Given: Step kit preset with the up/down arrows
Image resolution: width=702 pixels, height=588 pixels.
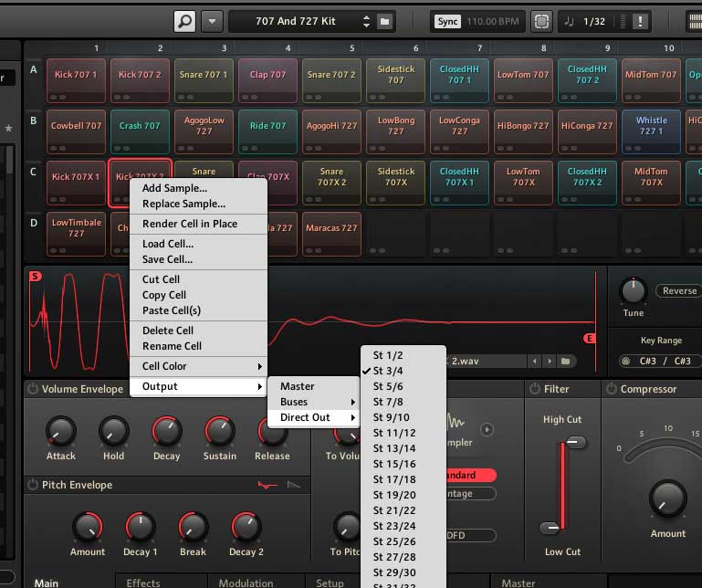Looking at the screenshot, I should (366, 21).
